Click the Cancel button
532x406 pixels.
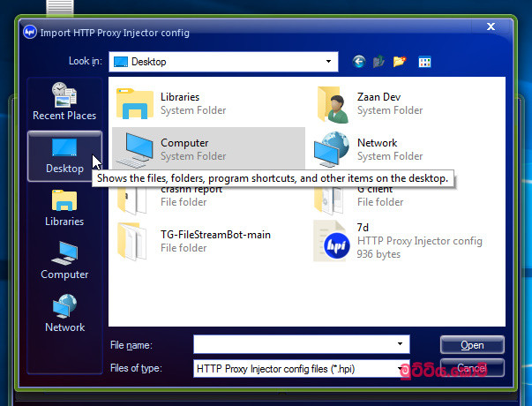pyautogui.click(x=472, y=368)
